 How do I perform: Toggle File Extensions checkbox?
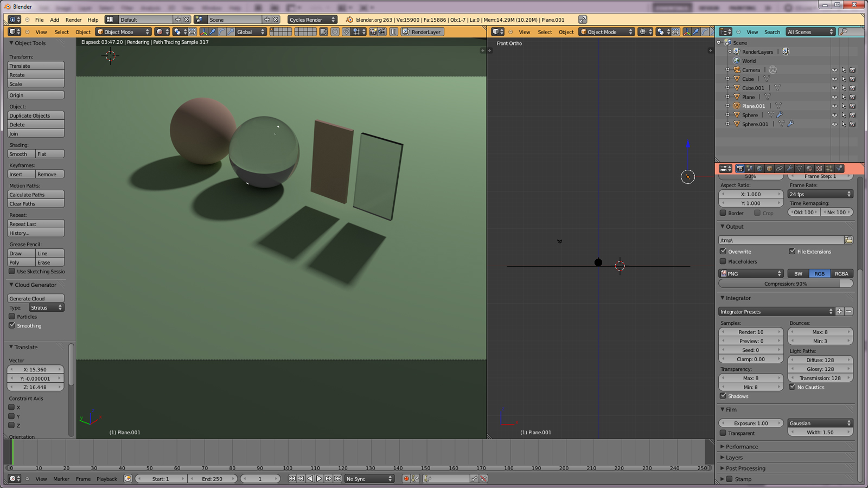pos(792,251)
